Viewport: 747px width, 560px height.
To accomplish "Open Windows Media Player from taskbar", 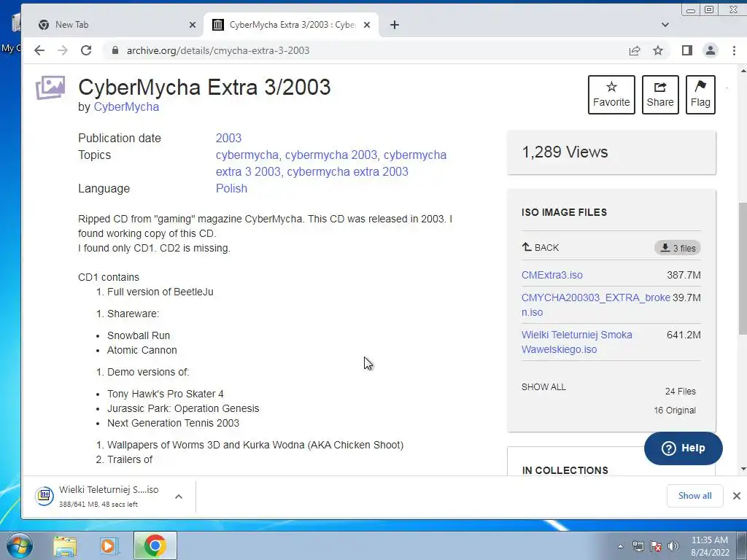I will click(x=109, y=546).
